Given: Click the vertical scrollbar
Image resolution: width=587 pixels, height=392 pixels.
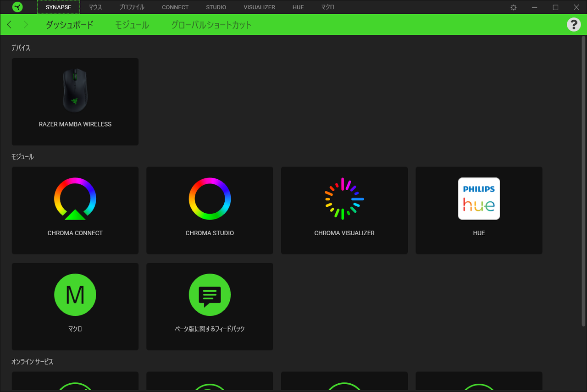Looking at the screenshot, I should click(583, 181).
